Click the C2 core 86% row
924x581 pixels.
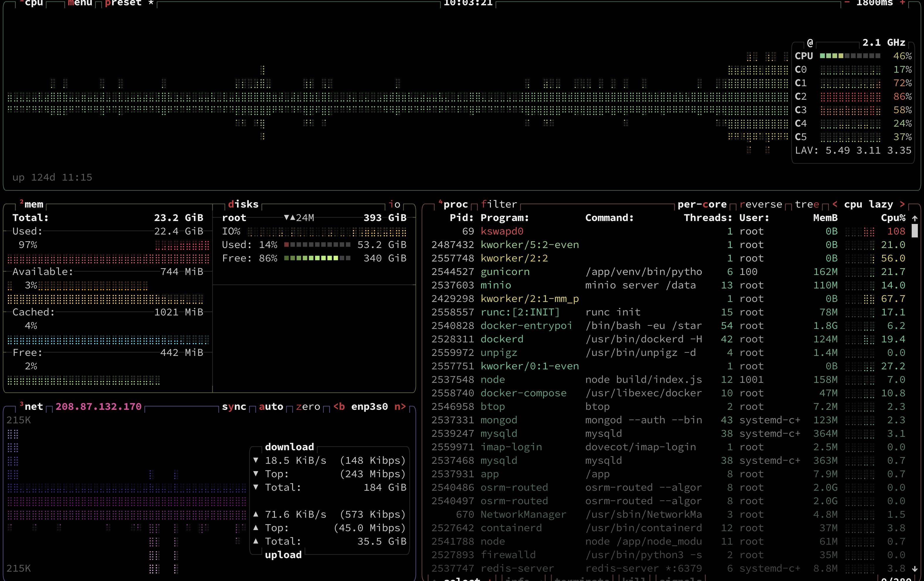853,96
